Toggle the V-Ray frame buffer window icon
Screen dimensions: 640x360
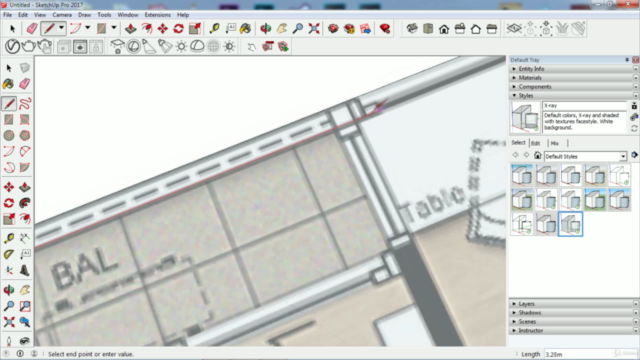(80, 47)
